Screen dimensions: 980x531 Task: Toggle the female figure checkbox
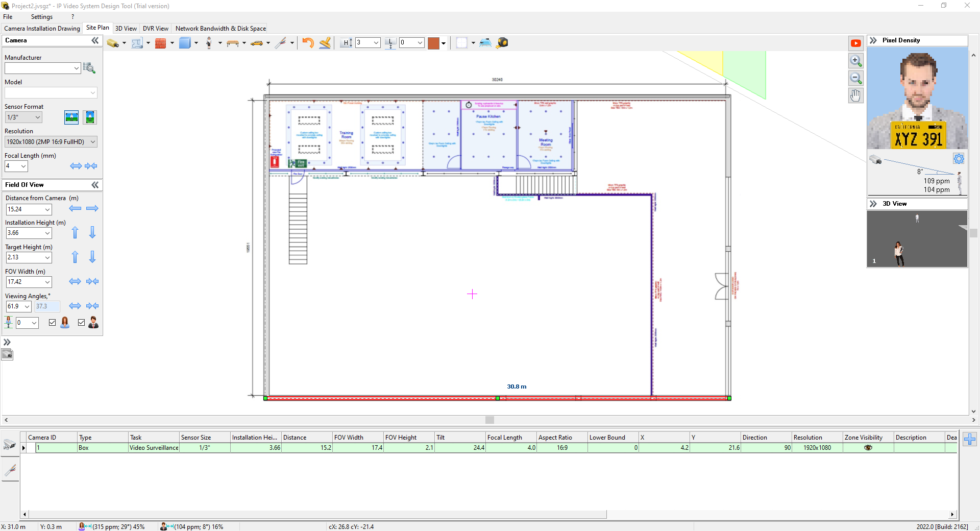tap(53, 322)
